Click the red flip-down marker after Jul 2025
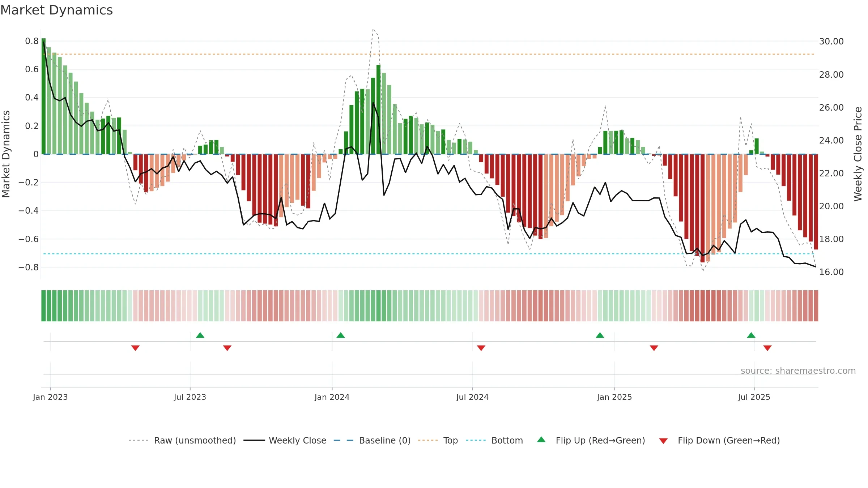Viewport: 868px width, 488px height. (767, 348)
